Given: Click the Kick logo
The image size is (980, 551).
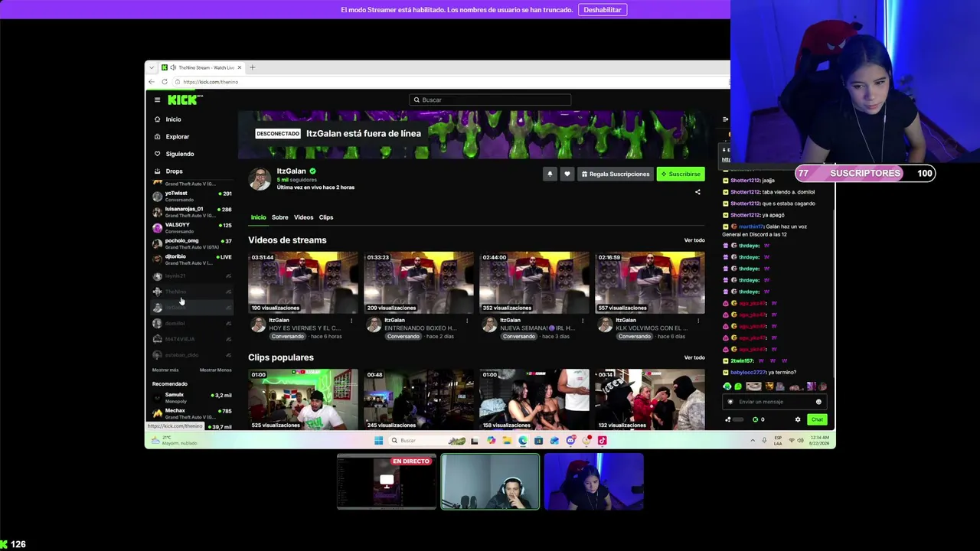Looking at the screenshot, I should pyautogui.click(x=184, y=99).
